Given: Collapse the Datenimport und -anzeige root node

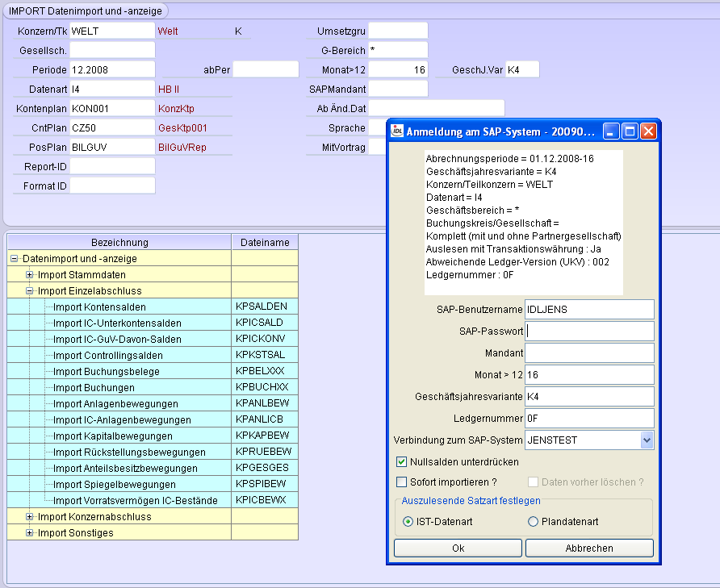Looking at the screenshot, I should click(x=15, y=258).
